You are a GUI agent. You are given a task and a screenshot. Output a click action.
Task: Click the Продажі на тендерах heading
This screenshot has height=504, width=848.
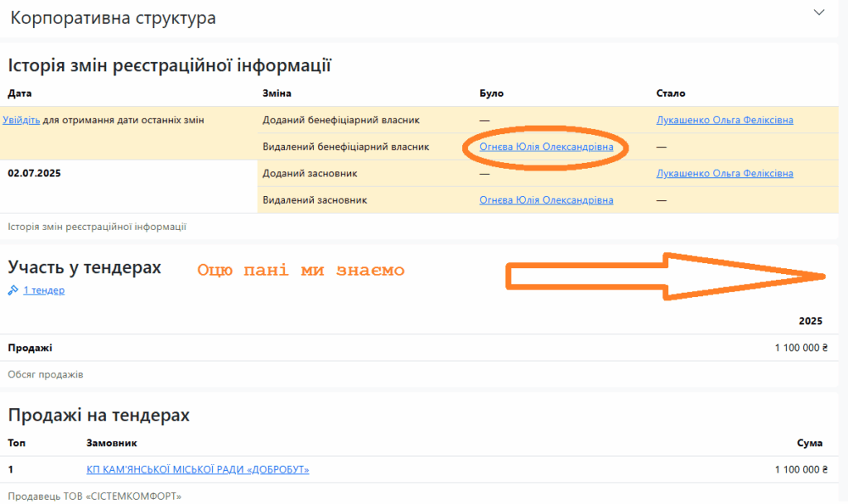click(x=99, y=415)
